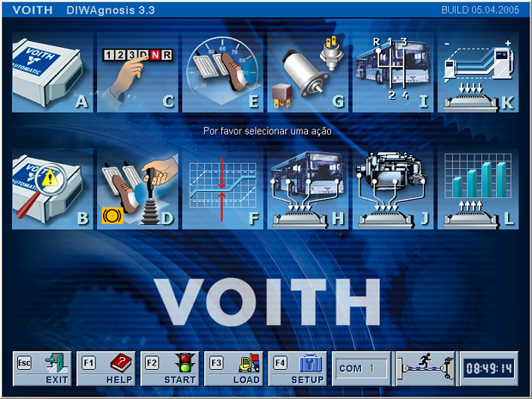This screenshot has height=399, width=532.
Task: Open tile F, graph with red arrows
Action: tap(222, 189)
